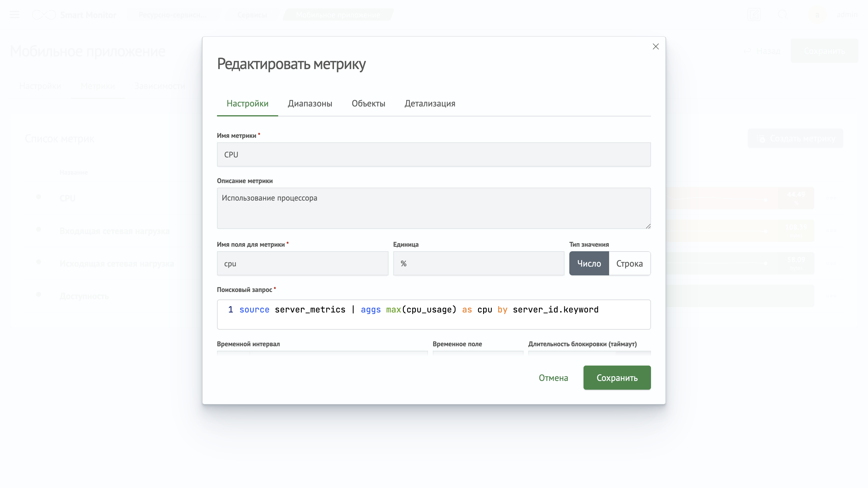The width and height of the screenshot is (868, 488).
Task: Close the edit metric dialog
Action: tap(656, 46)
